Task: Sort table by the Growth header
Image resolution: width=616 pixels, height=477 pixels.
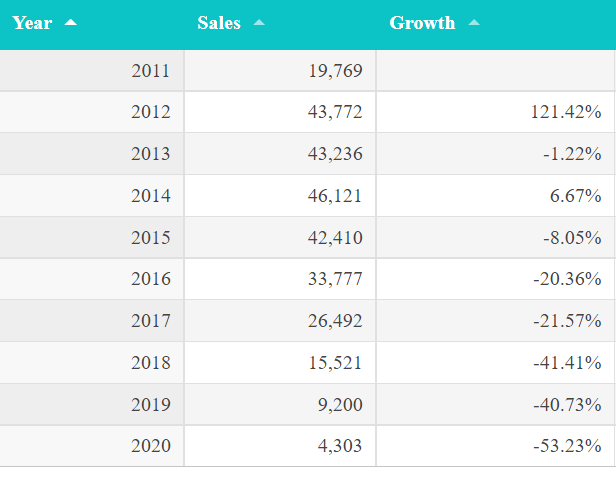Action: (x=422, y=23)
